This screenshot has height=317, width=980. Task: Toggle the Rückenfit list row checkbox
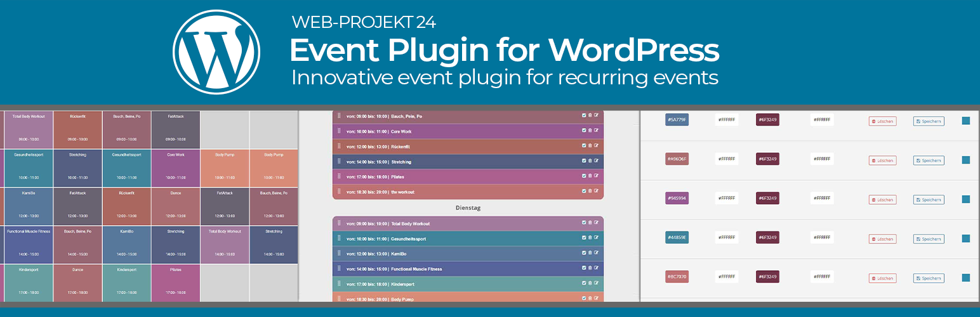(x=584, y=146)
